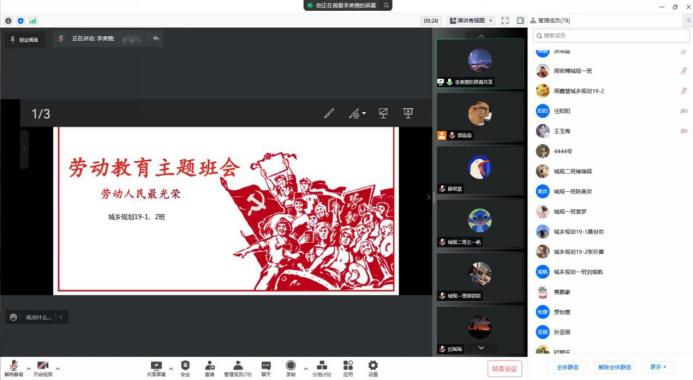Enter fullscreen using the top bar icon
This screenshot has height=380, width=693.
point(505,20)
